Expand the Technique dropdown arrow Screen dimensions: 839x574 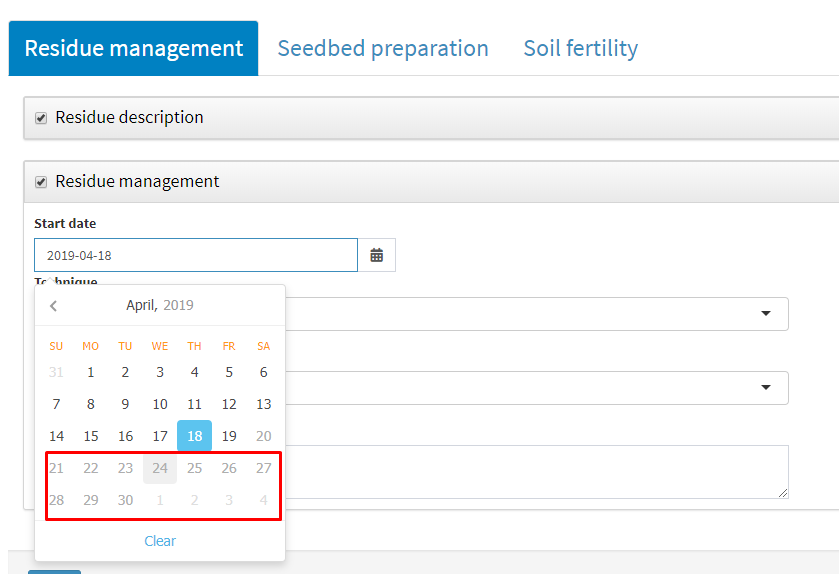coord(766,313)
